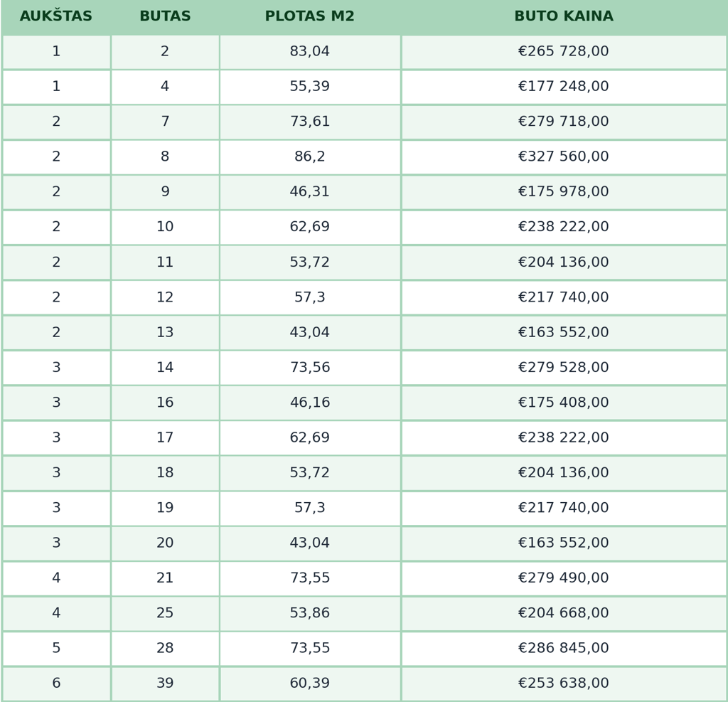
Task: Select apartment 13 area 43,04
Action: point(310,333)
